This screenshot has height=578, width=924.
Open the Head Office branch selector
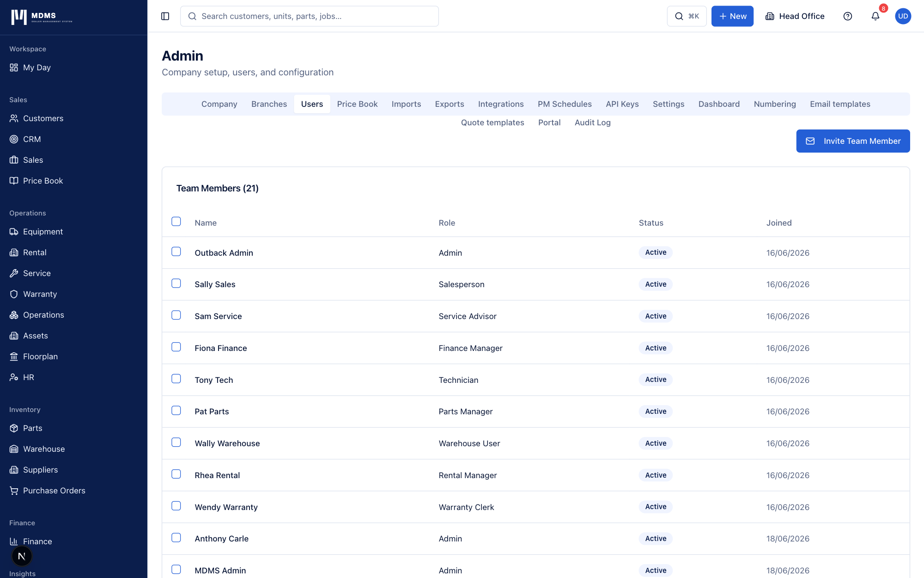tap(795, 16)
